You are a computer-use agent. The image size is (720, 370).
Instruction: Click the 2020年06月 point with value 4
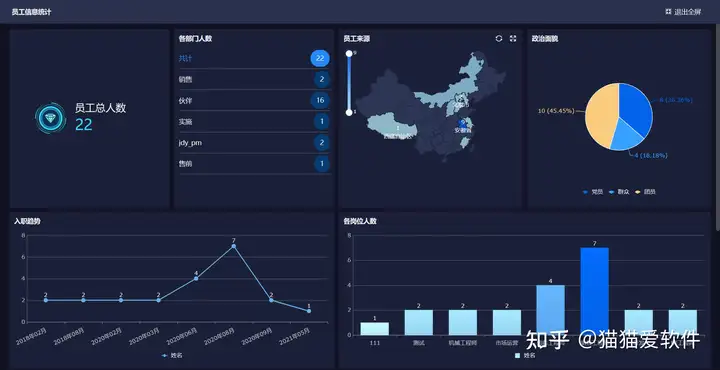tap(196, 279)
